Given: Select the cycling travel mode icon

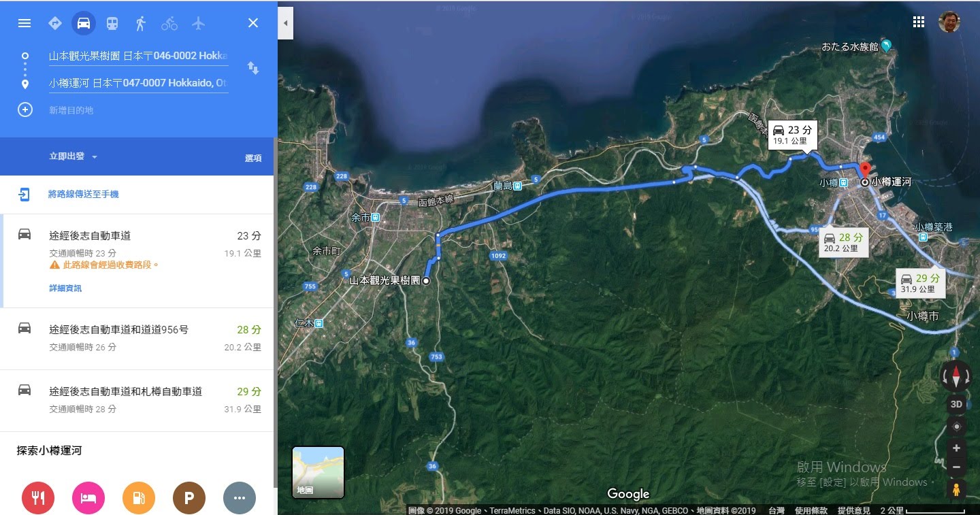Looking at the screenshot, I should click(169, 23).
